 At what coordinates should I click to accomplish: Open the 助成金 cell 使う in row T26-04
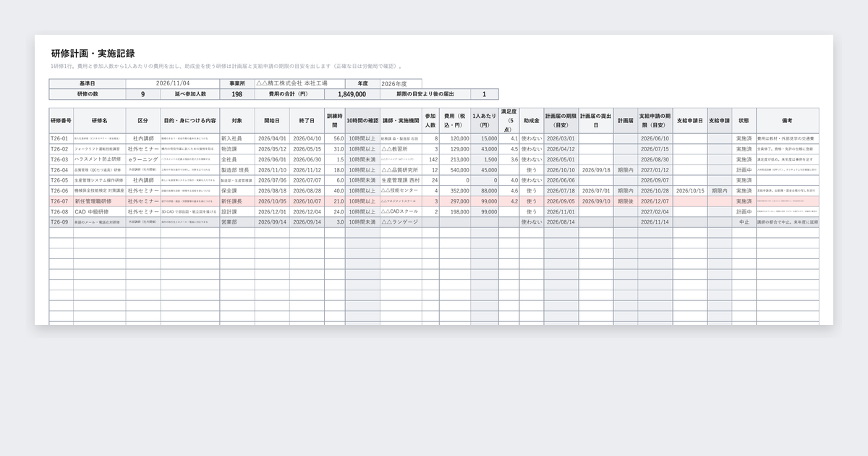[532, 170]
